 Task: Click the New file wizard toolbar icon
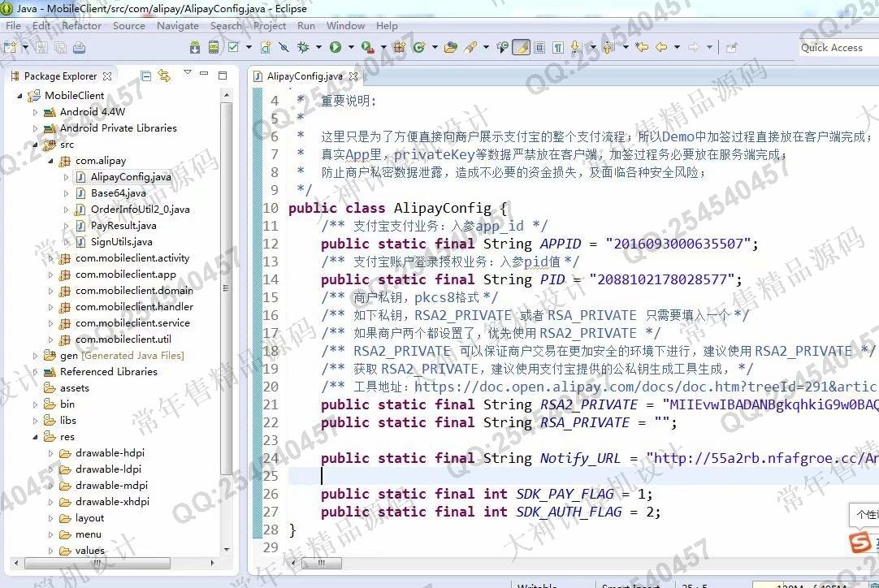pos(10,48)
